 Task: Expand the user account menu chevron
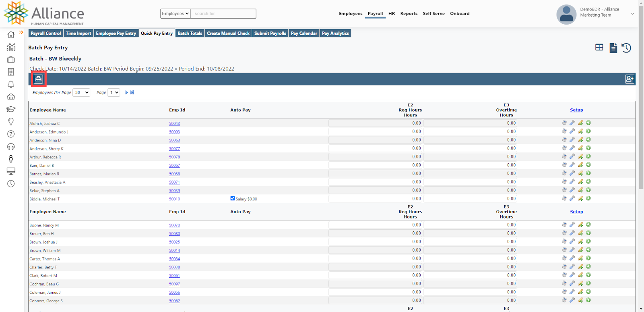click(x=632, y=14)
